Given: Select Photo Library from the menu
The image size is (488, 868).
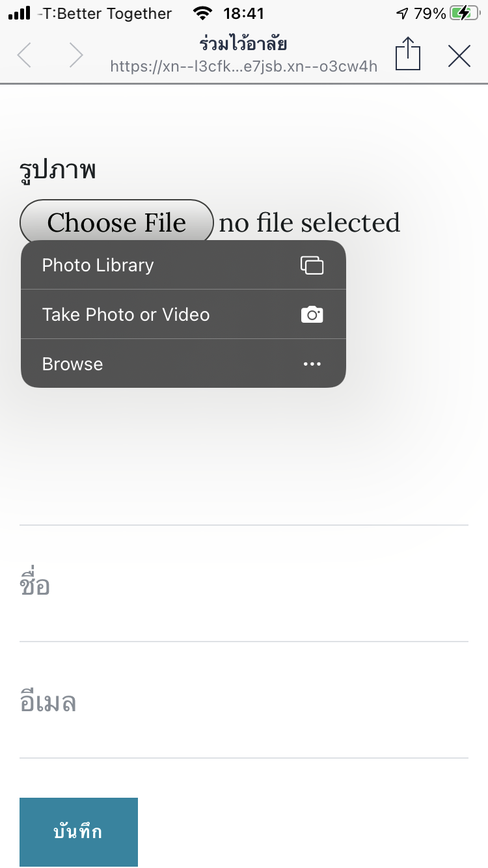Looking at the screenshot, I should coord(98,265).
